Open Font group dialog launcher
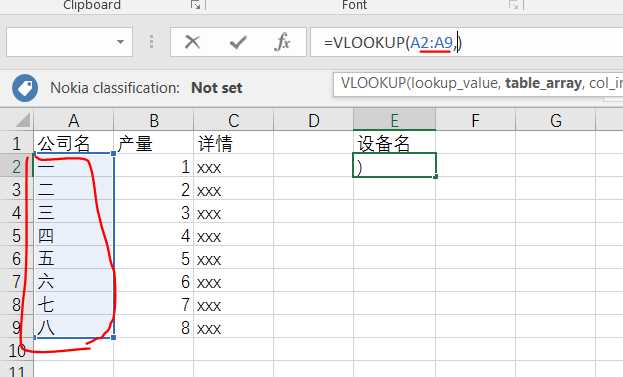Screen dimensions: 623x377 513,5
